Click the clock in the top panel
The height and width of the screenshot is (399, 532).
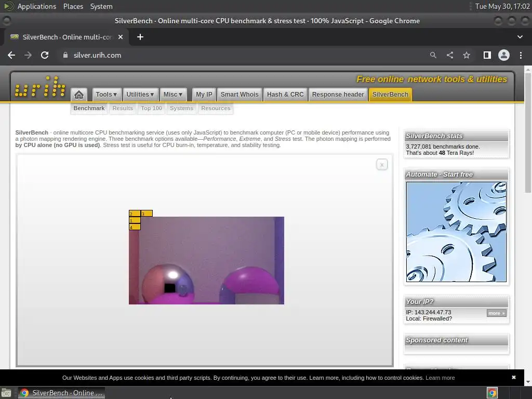tap(502, 6)
